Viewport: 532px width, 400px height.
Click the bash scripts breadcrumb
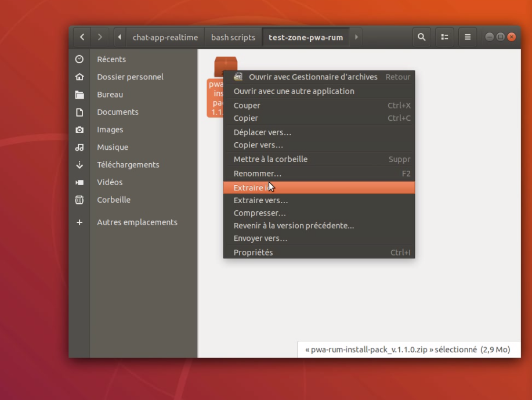233,37
